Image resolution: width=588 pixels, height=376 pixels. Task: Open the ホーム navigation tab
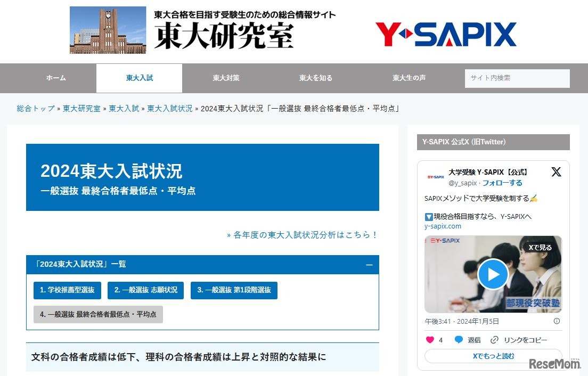56,78
